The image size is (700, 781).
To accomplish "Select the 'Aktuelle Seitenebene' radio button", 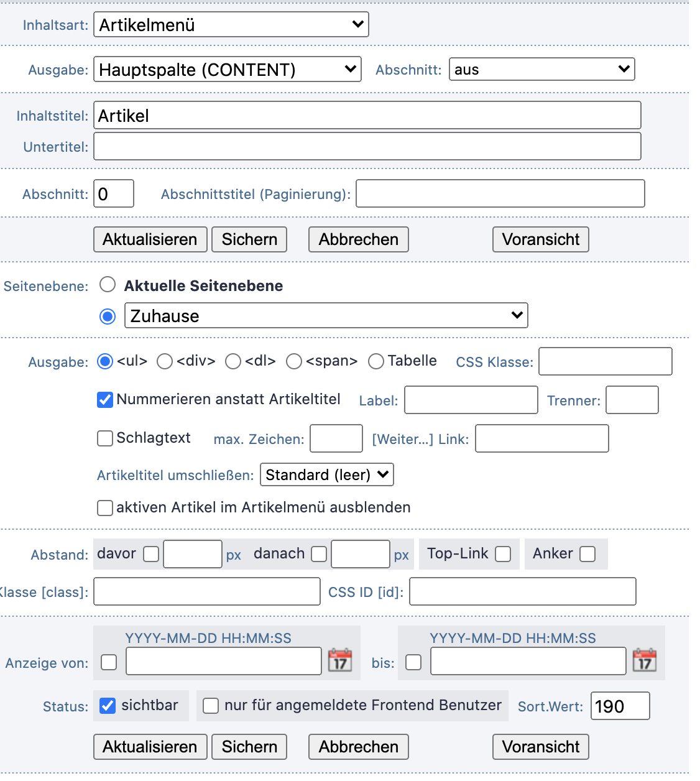I will (108, 285).
